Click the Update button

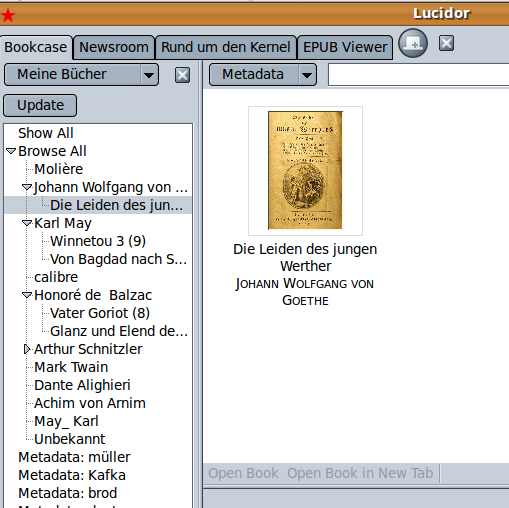tap(40, 105)
